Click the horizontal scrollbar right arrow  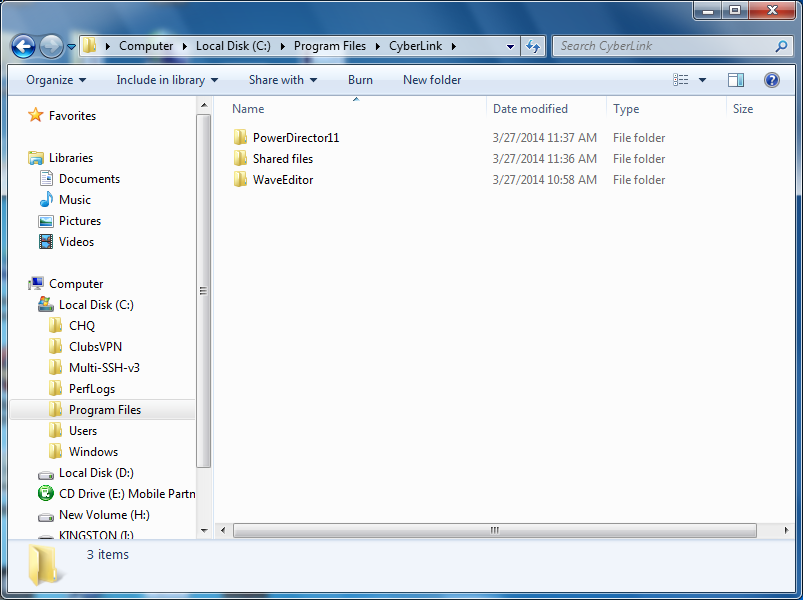tap(787, 530)
